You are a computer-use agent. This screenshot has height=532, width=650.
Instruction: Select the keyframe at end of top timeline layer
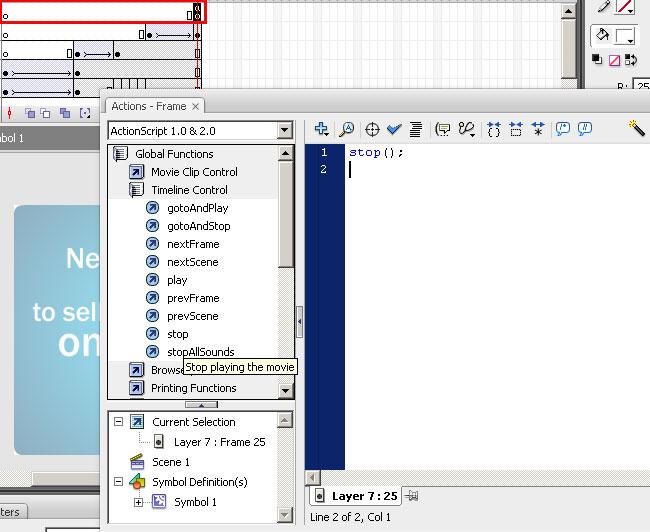[x=197, y=12]
